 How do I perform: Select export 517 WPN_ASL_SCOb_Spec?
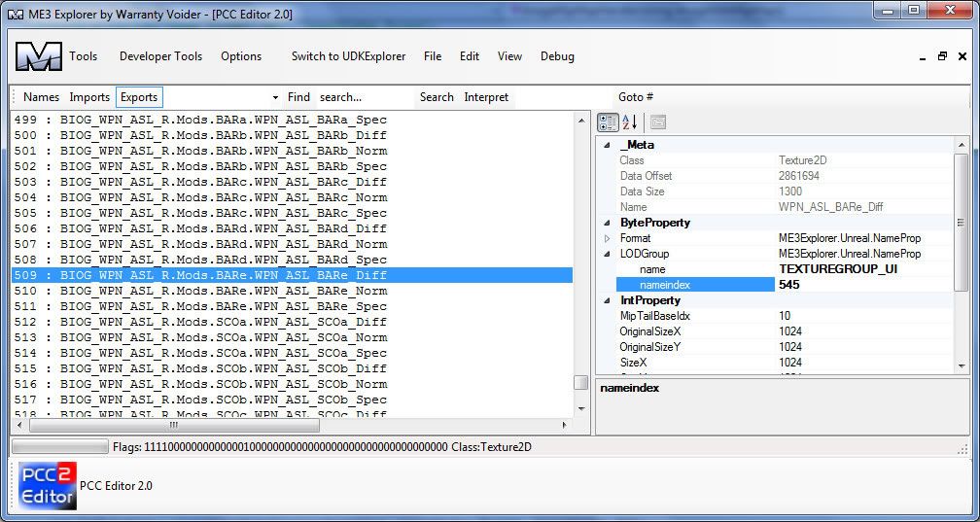292,400
